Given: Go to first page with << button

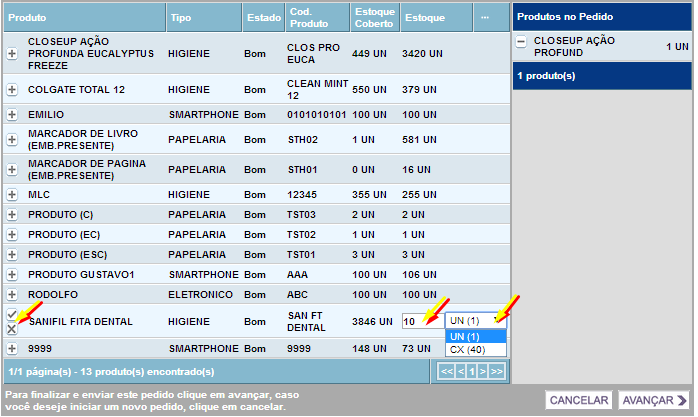Looking at the screenshot, I should pos(447,371).
